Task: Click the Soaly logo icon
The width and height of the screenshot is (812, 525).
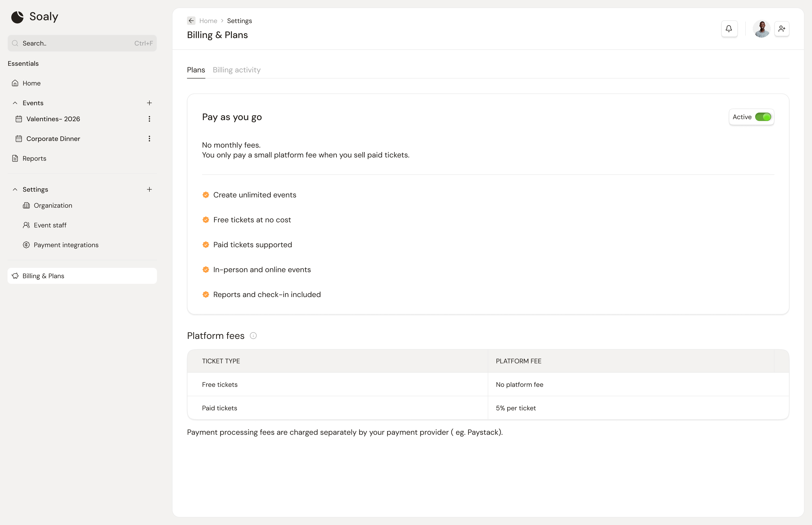Action: pos(17,17)
